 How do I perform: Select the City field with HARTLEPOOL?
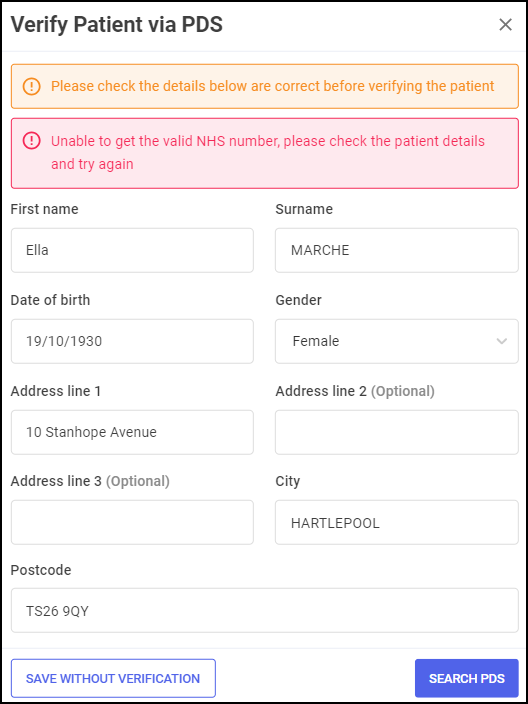(x=397, y=523)
